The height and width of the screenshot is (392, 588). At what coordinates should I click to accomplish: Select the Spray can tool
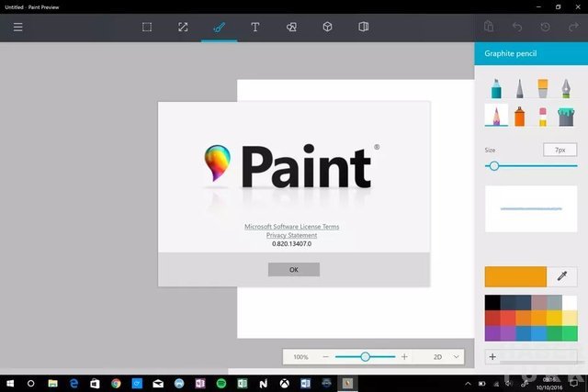tap(519, 117)
